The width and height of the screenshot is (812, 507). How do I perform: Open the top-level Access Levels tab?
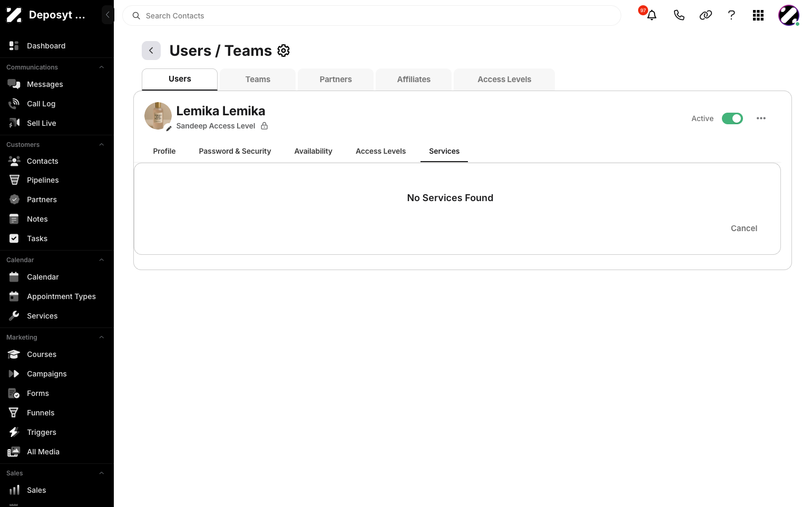pos(504,79)
